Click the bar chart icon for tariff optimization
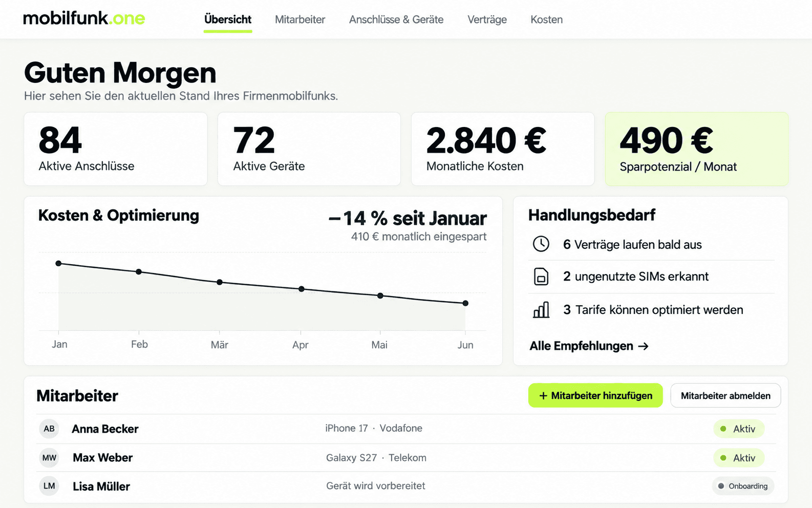The height and width of the screenshot is (508, 812). pyautogui.click(x=541, y=310)
